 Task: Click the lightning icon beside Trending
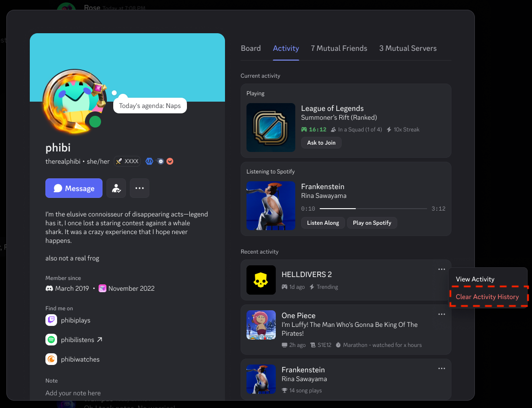312,287
